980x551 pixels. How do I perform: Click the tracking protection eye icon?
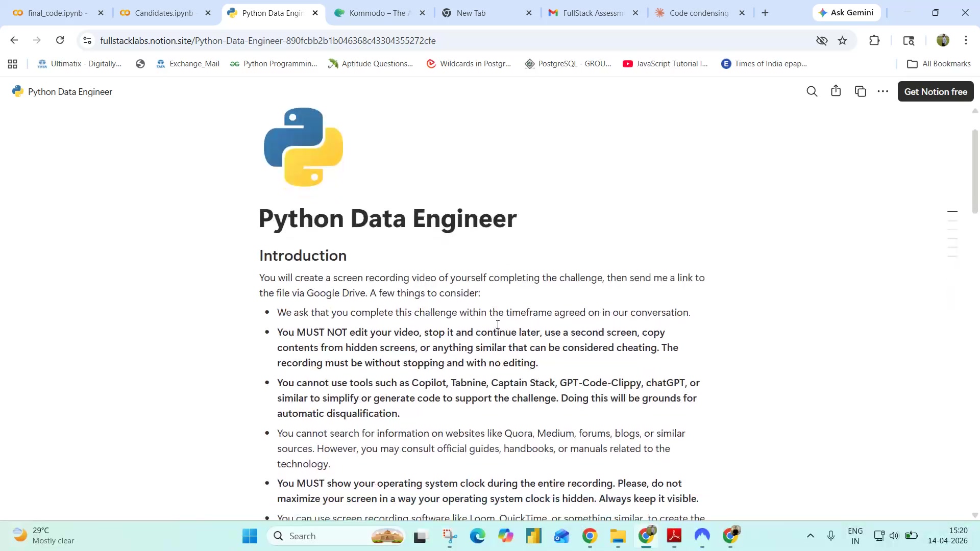point(821,41)
